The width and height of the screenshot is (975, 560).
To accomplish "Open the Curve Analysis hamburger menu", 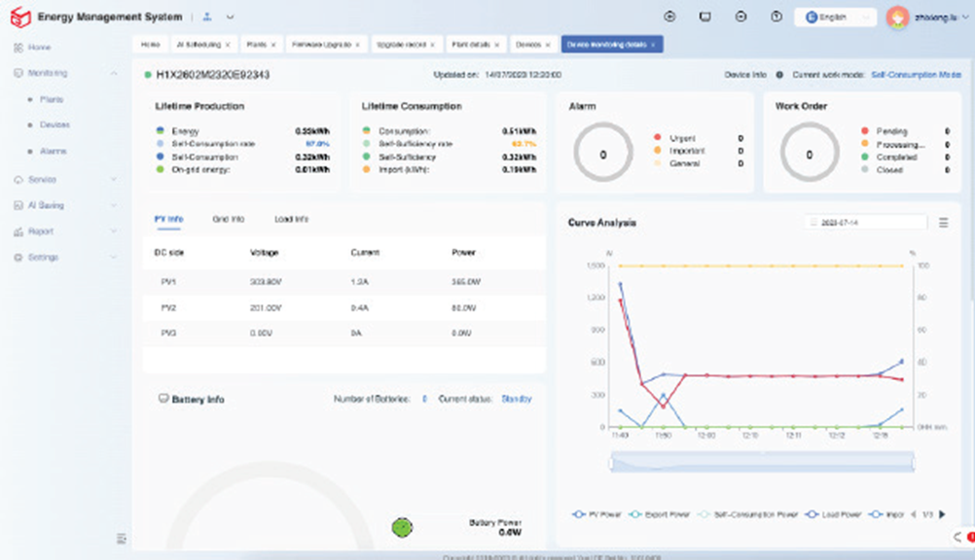I will coord(943,223).
